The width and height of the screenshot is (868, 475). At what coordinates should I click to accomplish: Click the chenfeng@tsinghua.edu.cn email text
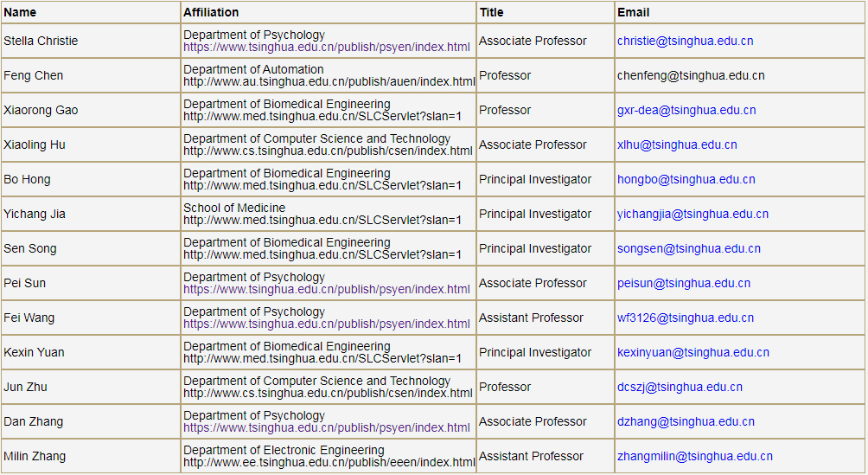coord(690,76)
